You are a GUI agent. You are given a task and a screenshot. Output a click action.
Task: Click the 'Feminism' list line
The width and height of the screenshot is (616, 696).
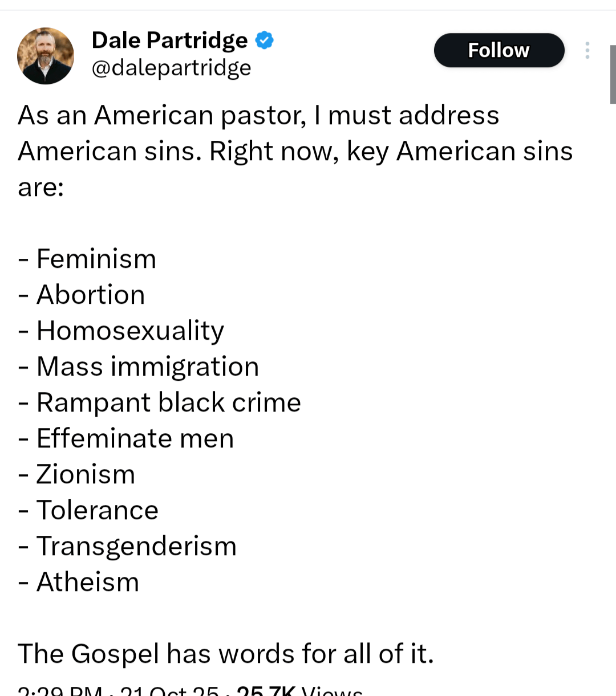coord(96,259)
